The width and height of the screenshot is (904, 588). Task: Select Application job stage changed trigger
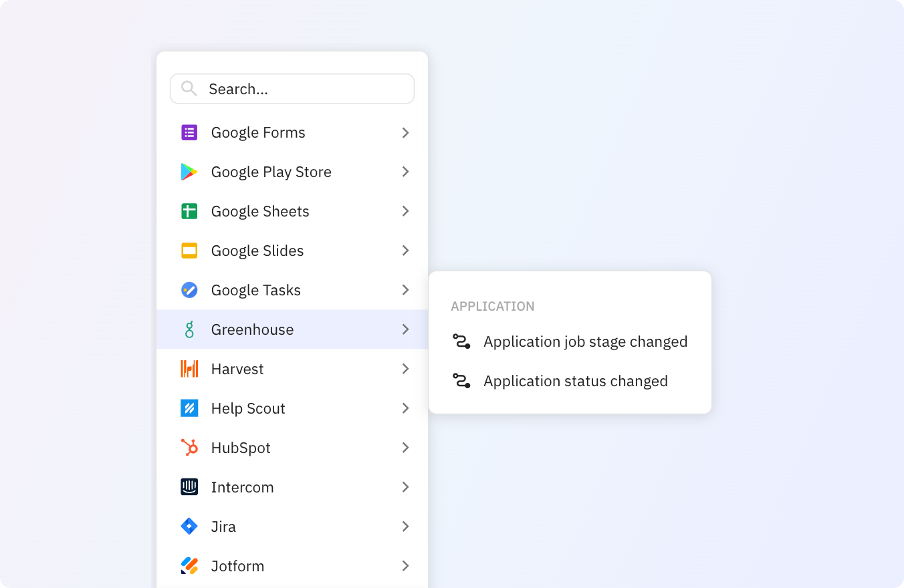click(x=570, y=341)
